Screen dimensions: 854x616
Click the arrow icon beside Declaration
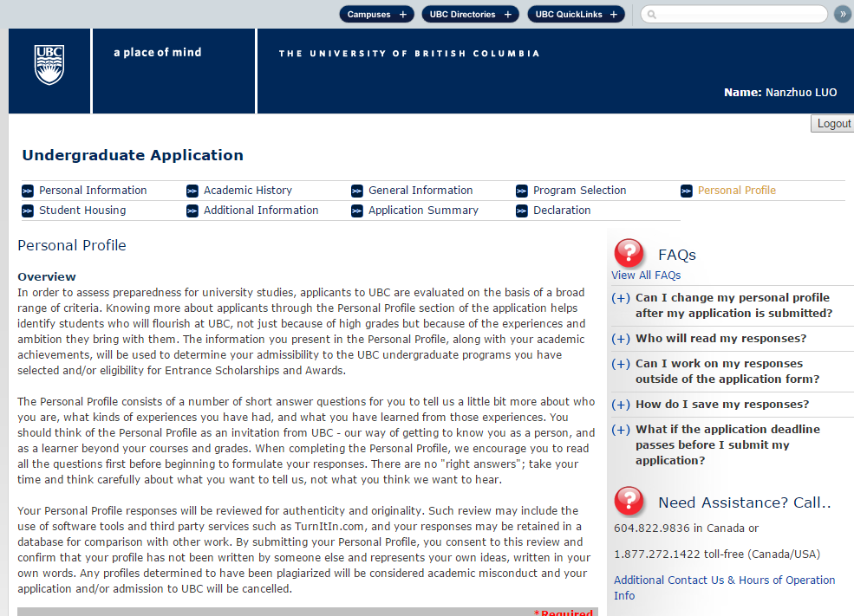[522, 211]
